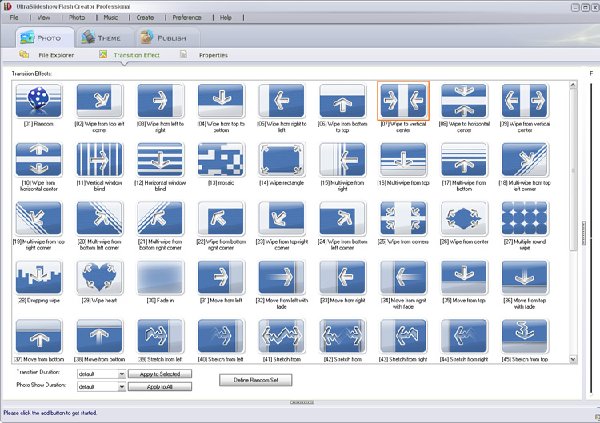
Task: Select the [29] Wipe heart transition
Action: pos(99,277)
